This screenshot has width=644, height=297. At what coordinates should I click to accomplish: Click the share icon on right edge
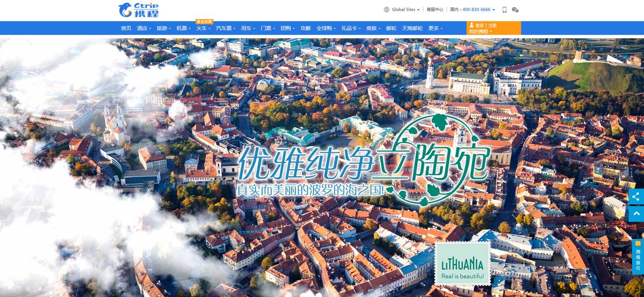[x=636, y=197]
